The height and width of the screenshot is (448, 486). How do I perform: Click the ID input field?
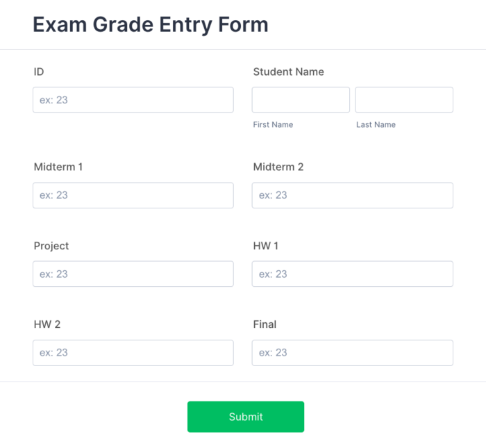coord(133,100)
